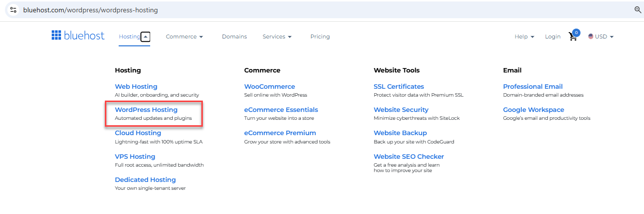Click the Bluehost logo
The height and width of the screenshot is (214, 644).
coord(78,35)
